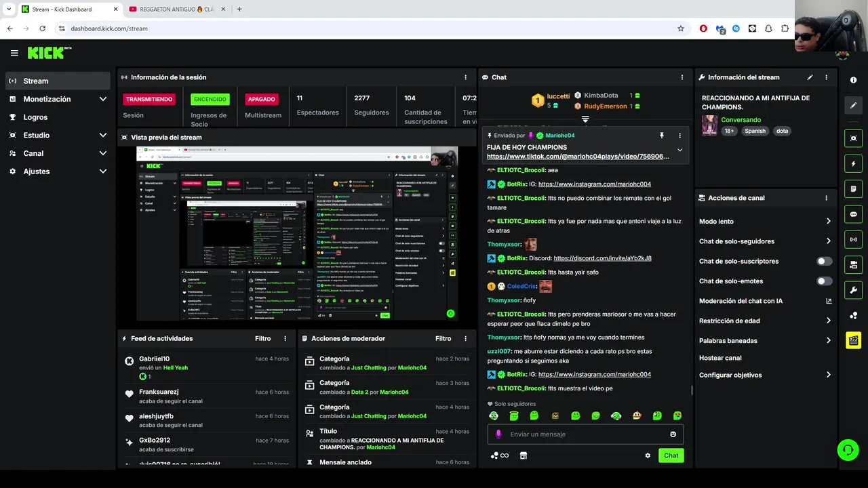Open the BotRix Discord invite link
Screen dimensions: 868x488
(602, 258)
